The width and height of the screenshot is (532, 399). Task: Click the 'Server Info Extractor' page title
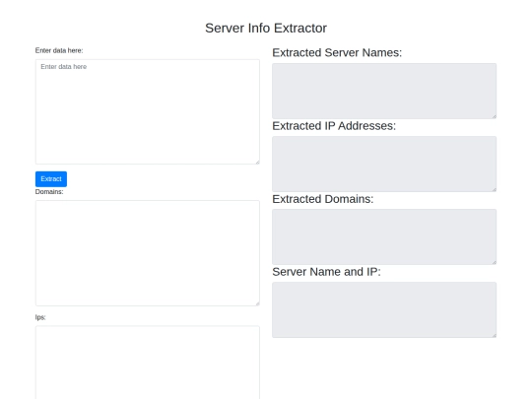(266, 29)
